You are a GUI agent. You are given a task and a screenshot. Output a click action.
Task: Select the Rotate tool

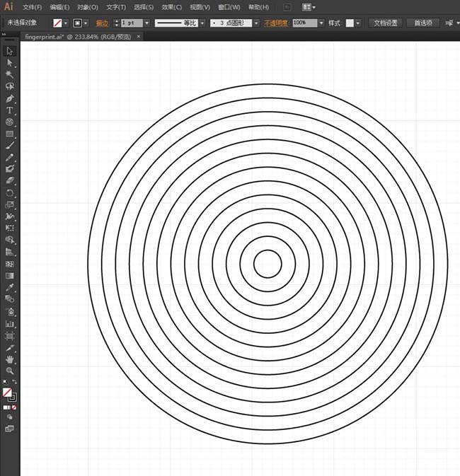(10, 192)
